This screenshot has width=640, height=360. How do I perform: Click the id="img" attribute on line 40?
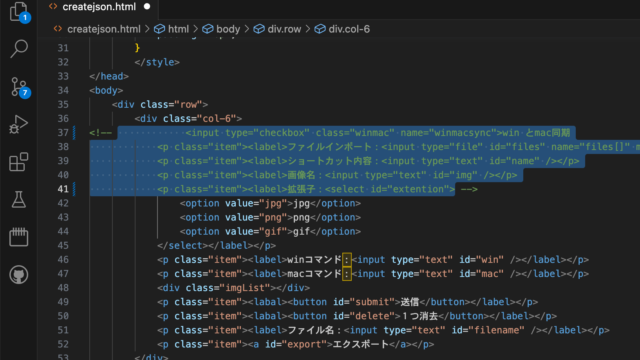455,175
